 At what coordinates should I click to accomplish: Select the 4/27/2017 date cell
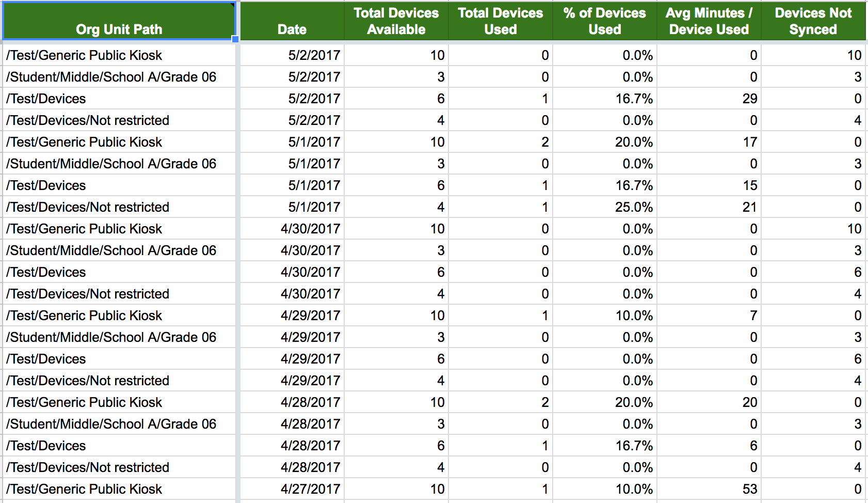coord(292,489)
